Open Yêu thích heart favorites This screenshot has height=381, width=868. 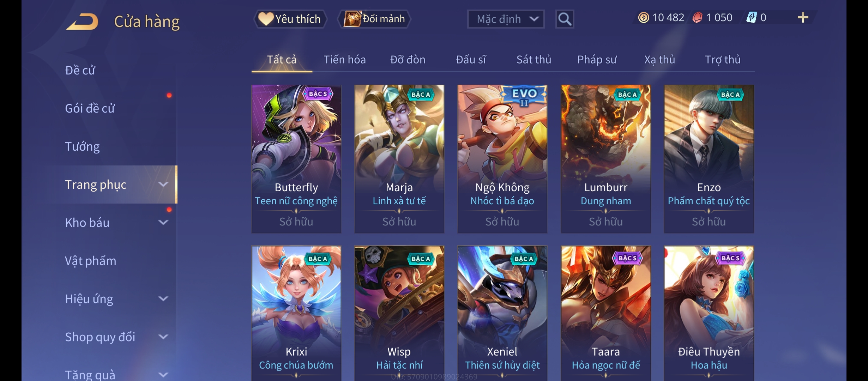[x=290, y=19]
